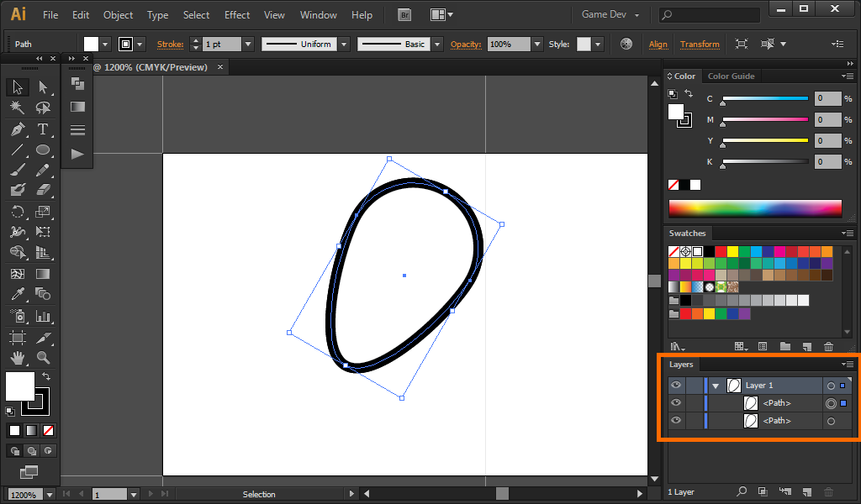Screen dimensions: 861x504
Task: Activate the Eyedropper tool
Action: coord(17,294)
